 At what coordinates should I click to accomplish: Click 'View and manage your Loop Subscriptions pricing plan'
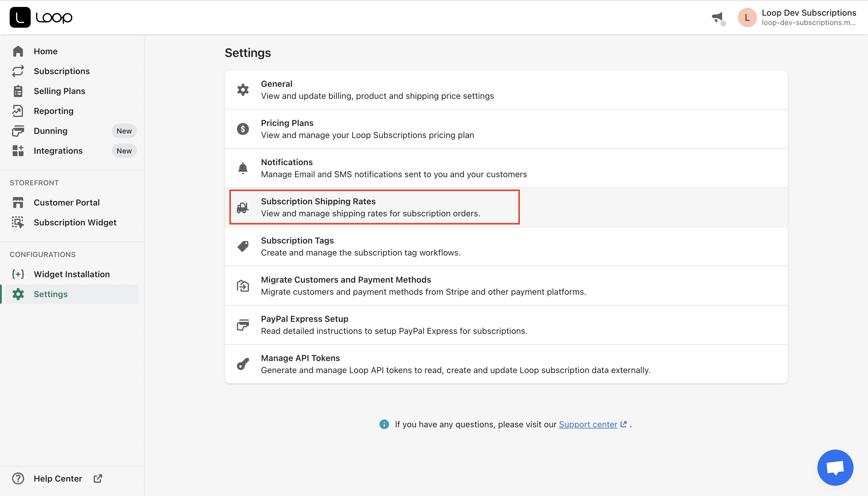[367, 135]
